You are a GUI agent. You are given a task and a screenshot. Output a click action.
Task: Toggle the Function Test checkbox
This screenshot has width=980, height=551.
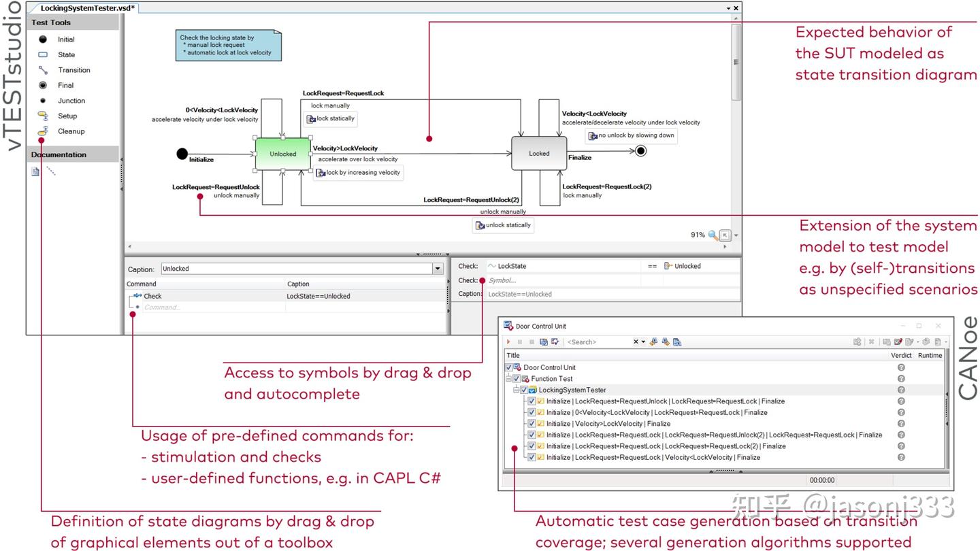tap(517, 379)
